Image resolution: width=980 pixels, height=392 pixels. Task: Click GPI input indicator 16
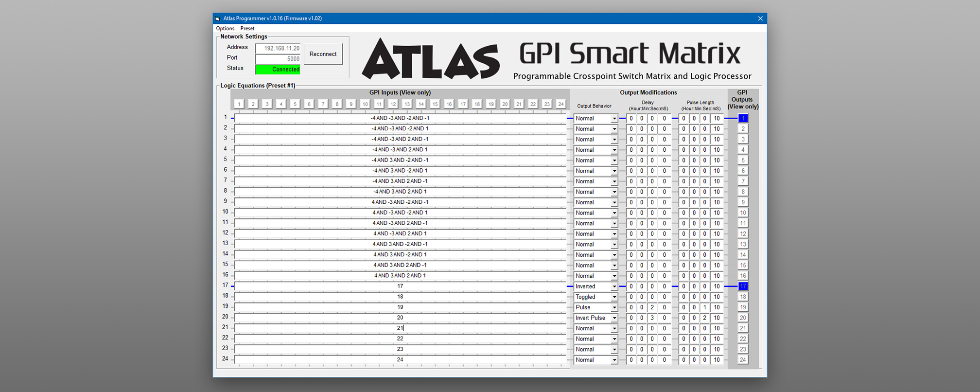449,104
